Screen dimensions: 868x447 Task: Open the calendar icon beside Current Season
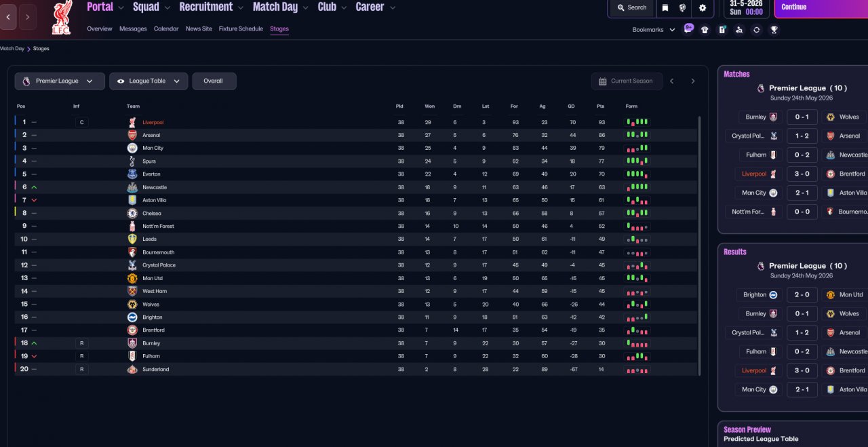click(x=602, y=81)
